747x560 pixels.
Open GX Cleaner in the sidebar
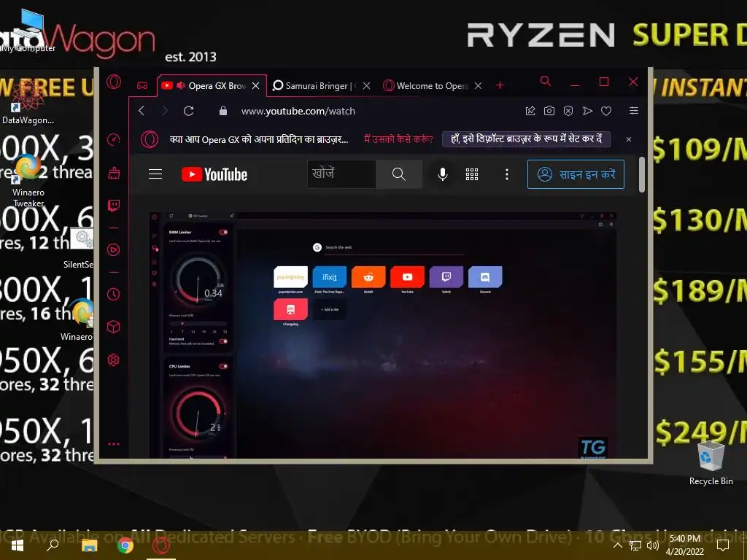click(x=113, y=173)
